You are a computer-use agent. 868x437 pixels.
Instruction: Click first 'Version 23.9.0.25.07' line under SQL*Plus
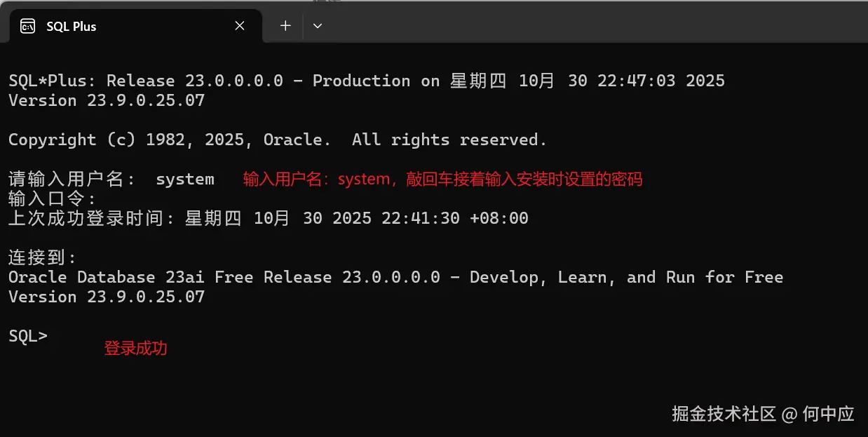(x=107, y=100)
